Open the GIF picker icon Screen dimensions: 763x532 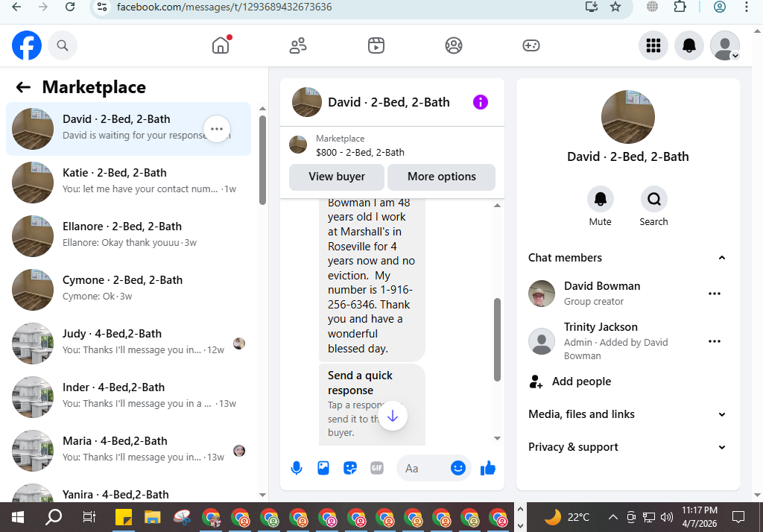click(x=376, y=468)
